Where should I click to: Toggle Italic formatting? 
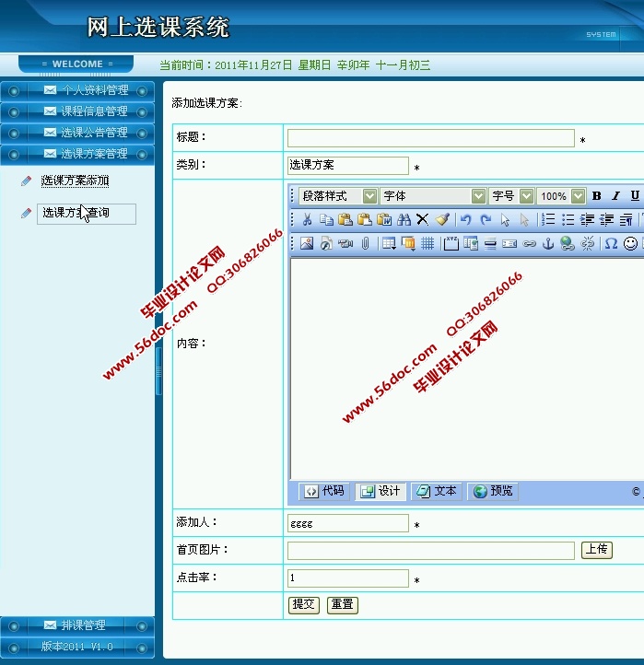click(x=615, y=195)
